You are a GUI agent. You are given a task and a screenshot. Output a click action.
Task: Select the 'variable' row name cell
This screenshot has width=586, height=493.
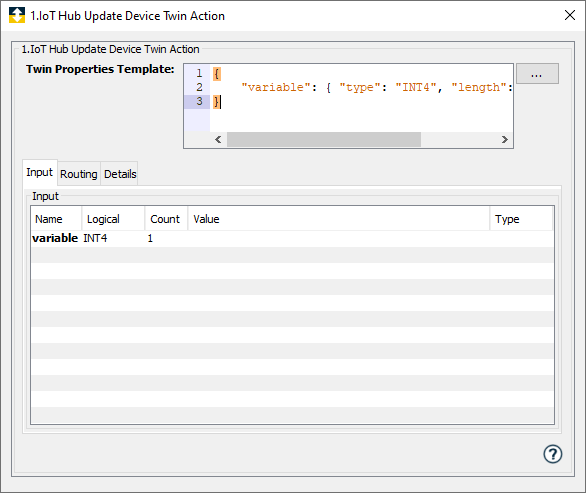55,238
